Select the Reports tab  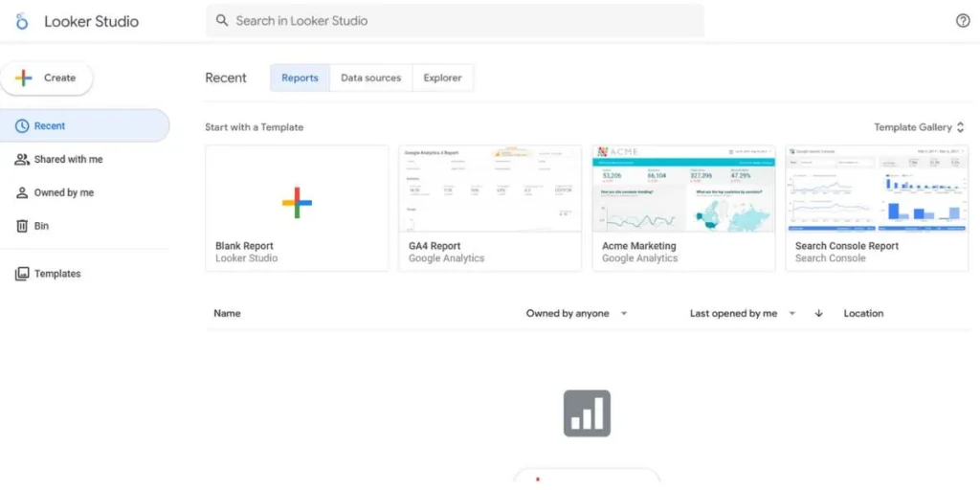(300, 78)
